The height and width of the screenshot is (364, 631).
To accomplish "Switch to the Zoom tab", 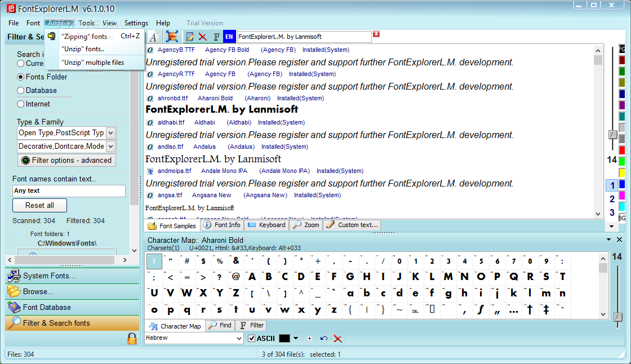I will click(x=306, y=225).
